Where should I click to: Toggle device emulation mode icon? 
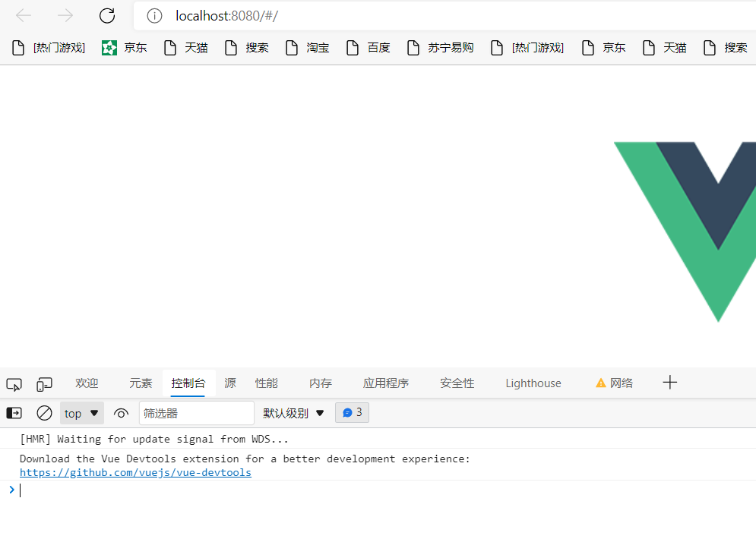(x=44, y=384)
